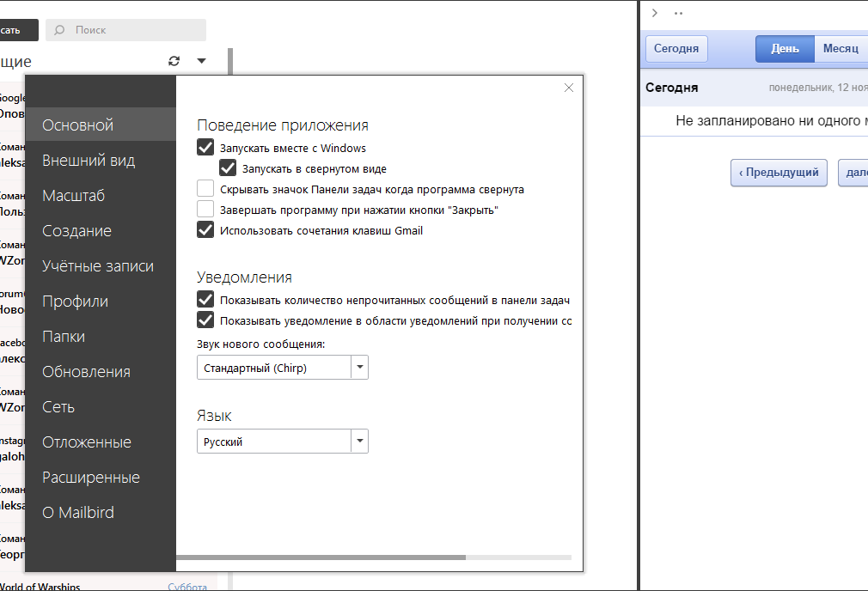This screenshot has height=591, width=868.
Task: Open the О Mailbird settings tab
Action: click(101, 513)
